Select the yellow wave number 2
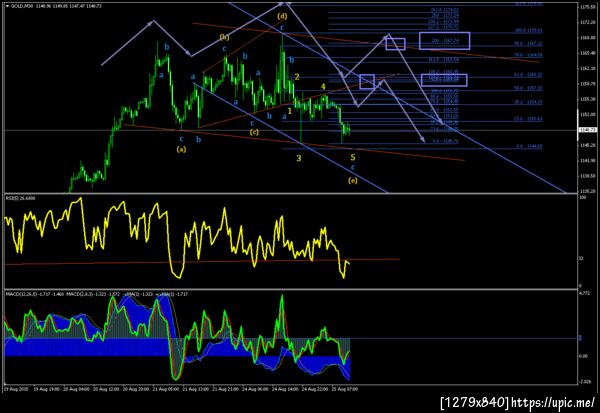The image size is (600, 413). coord(297,77)
